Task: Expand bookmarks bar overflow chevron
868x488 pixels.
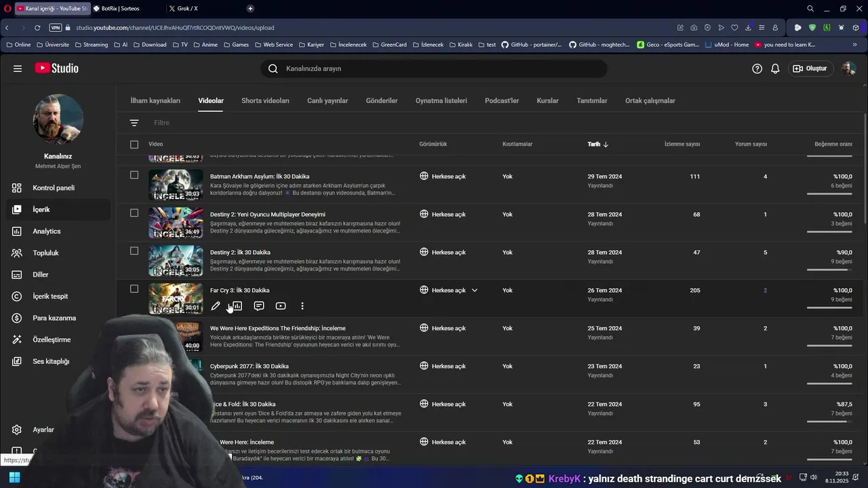Action: click(x=854, y=45)
